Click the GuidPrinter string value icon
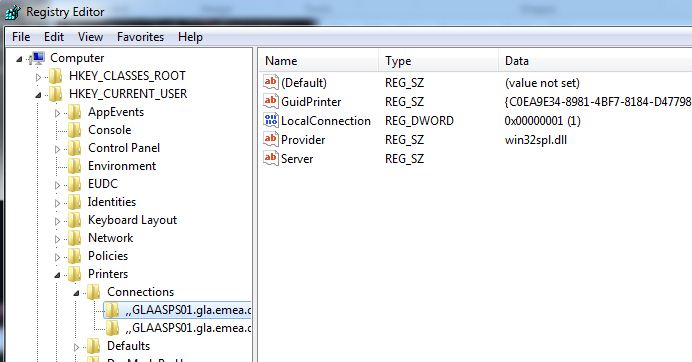This screenshot has height=362, width=692. click(x=271, y=101)
